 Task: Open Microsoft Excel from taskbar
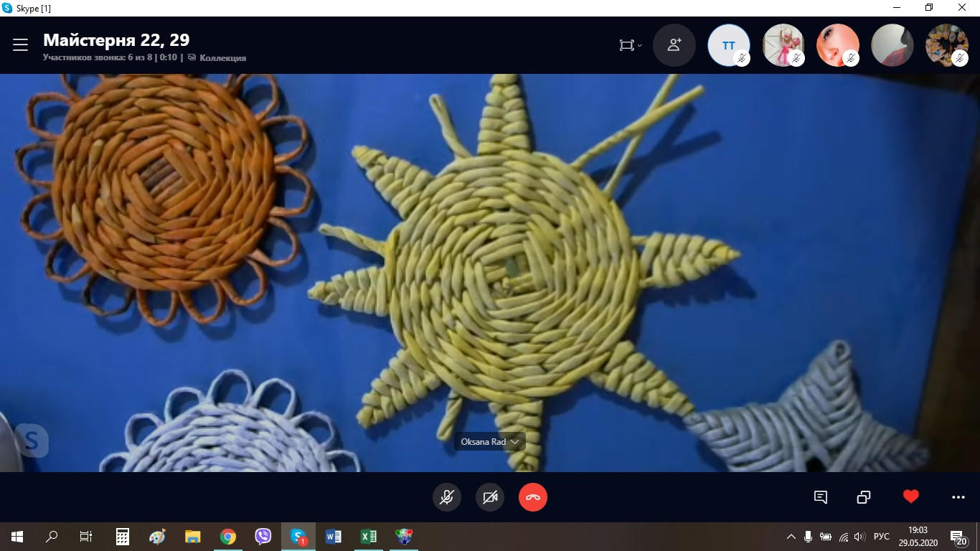369,537
